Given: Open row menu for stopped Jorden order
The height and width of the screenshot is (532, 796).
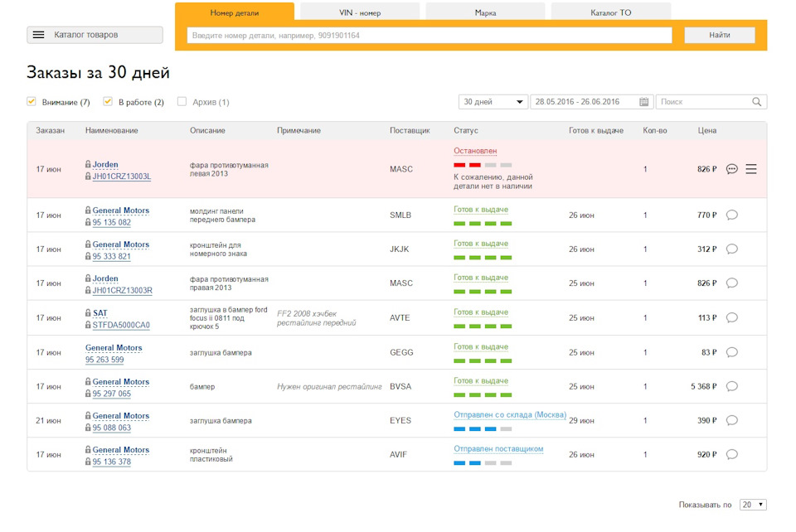Looking at the screenshot, I should [x=751, y=169].
